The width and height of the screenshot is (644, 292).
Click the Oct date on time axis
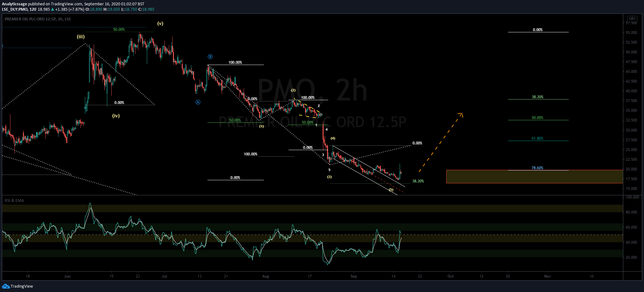(451, 276)
